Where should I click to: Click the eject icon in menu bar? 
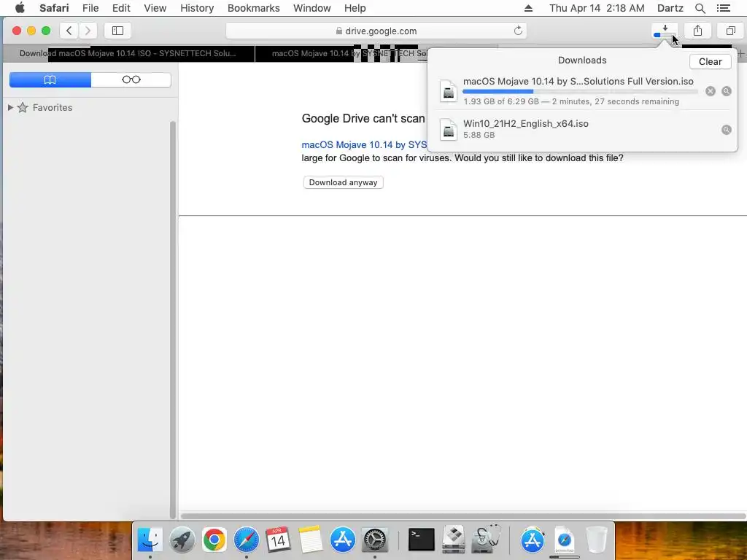(x=528, y=8)
